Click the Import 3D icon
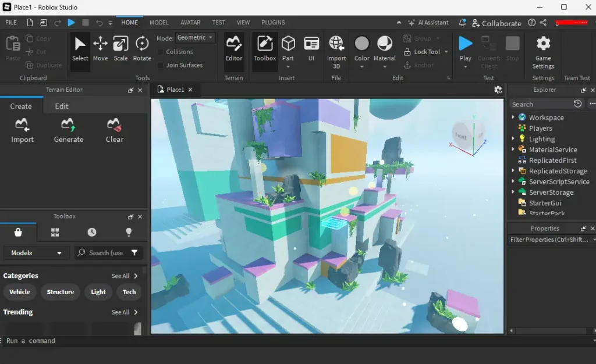This screenshot has height=364, width=596. 336,50
